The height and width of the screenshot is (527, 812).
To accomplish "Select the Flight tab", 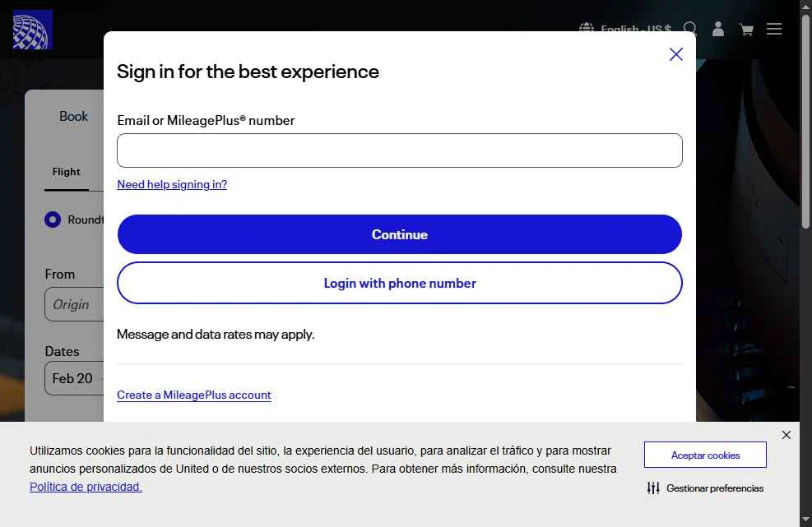I will (x=67, y=172).
